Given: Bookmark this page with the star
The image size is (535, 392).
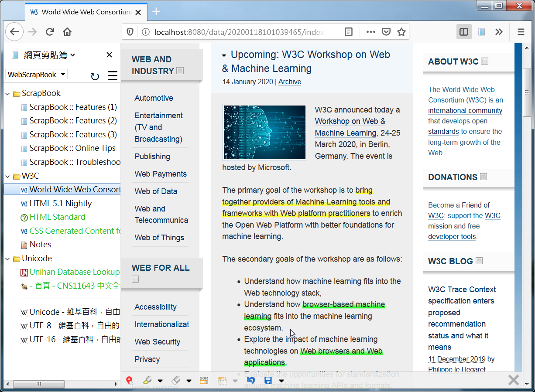Looking at the screenshot, I should (401, 32).
